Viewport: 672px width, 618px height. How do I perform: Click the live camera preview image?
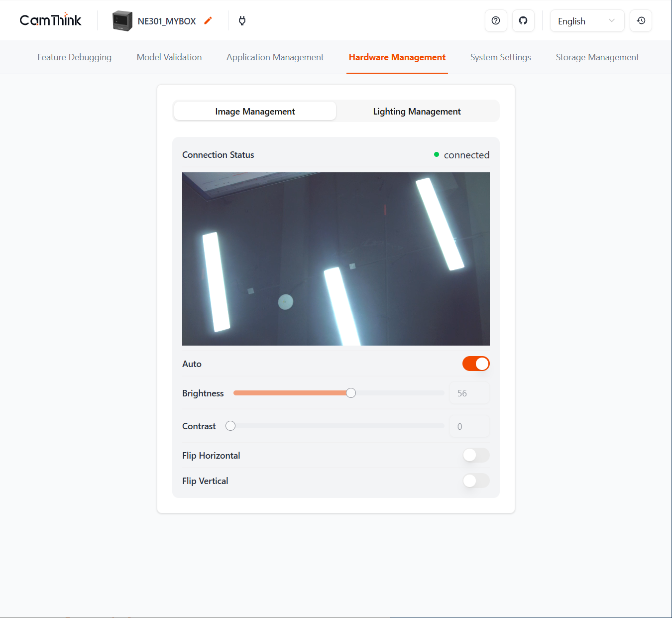click(x=336, y=259)
